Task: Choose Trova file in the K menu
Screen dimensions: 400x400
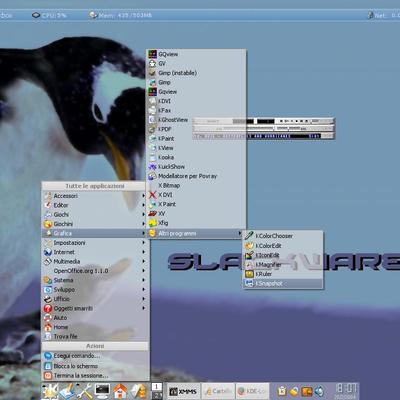Action: pyautogui.click(x=95, y=336)
